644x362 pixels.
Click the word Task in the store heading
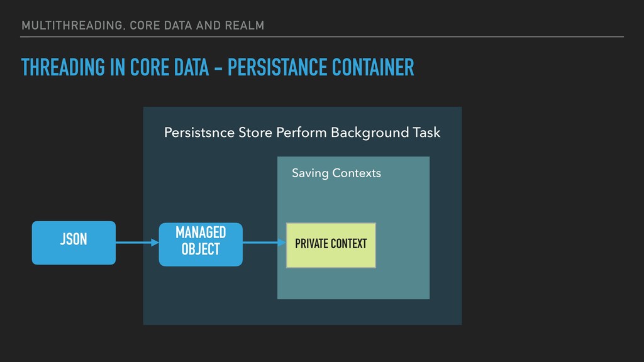click(427, 133)
